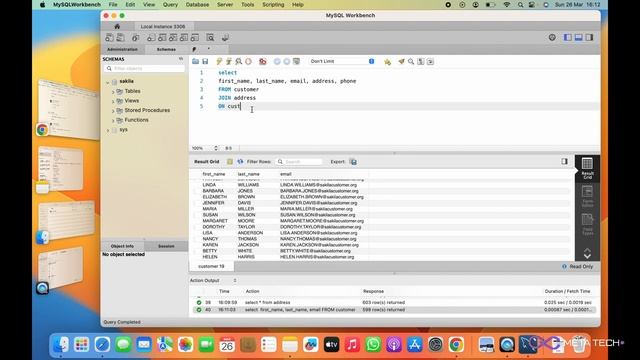Image resolution: width=640 pixels, height=360 pixels.
Task: Click the reconnect to DBMS icon
Action: point(225,38)
